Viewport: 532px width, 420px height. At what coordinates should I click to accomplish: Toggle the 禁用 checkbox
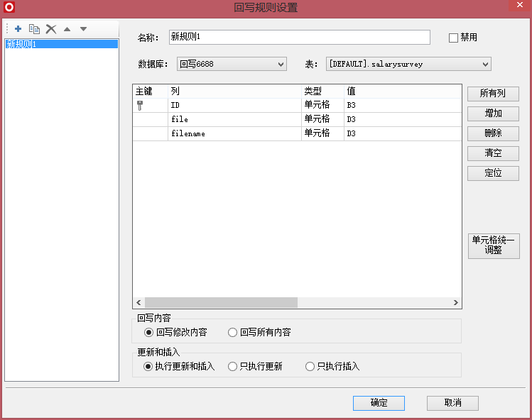453,38
